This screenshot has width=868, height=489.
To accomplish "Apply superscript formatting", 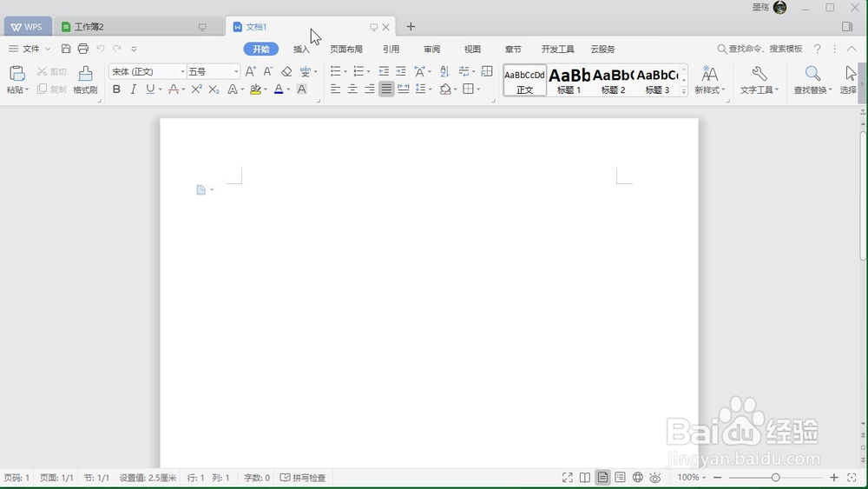I will tap(196, 89).
